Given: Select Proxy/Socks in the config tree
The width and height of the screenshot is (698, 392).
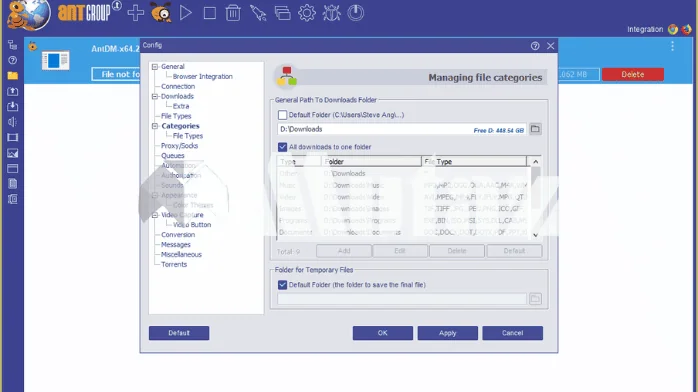Looking at the screenshot, I should tap(179, 146).
